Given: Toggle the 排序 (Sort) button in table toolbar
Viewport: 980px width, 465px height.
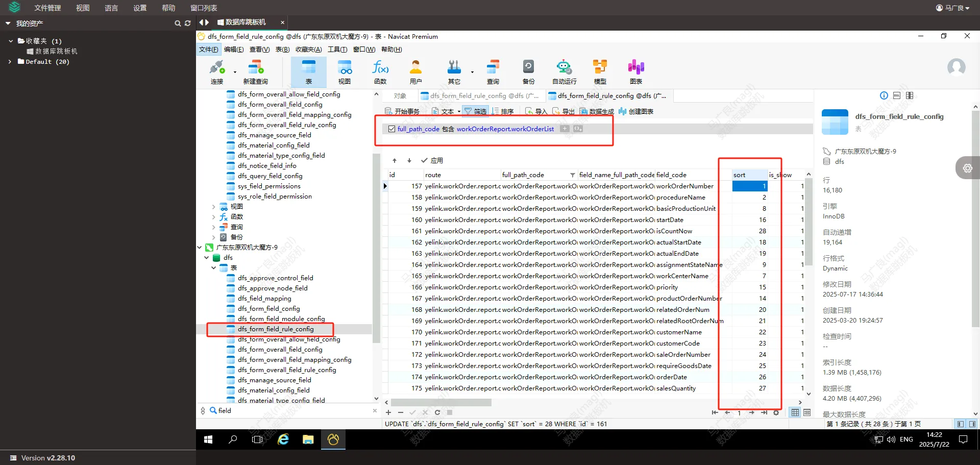Looking at the screenshot, I should (x=503, y=111).
